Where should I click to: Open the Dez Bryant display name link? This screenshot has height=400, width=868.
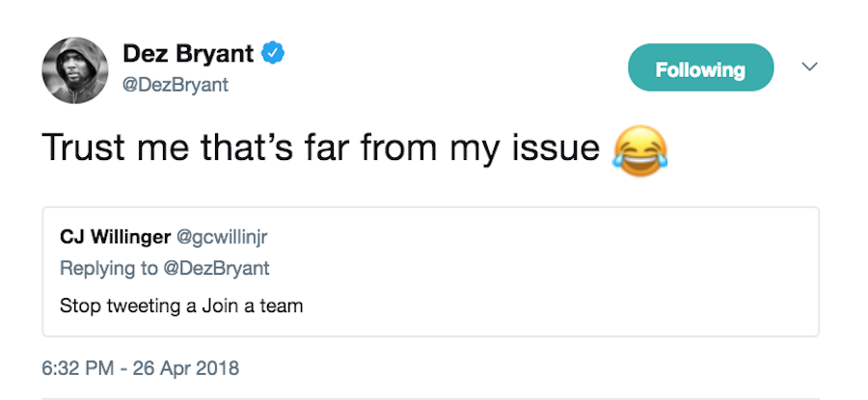coord(190,53)
